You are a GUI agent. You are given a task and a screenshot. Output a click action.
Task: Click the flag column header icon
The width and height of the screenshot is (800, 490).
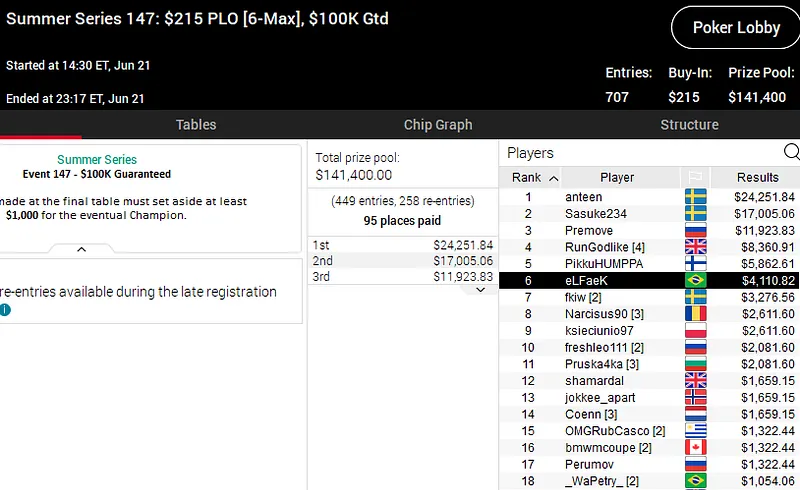[x=695, y=177]
